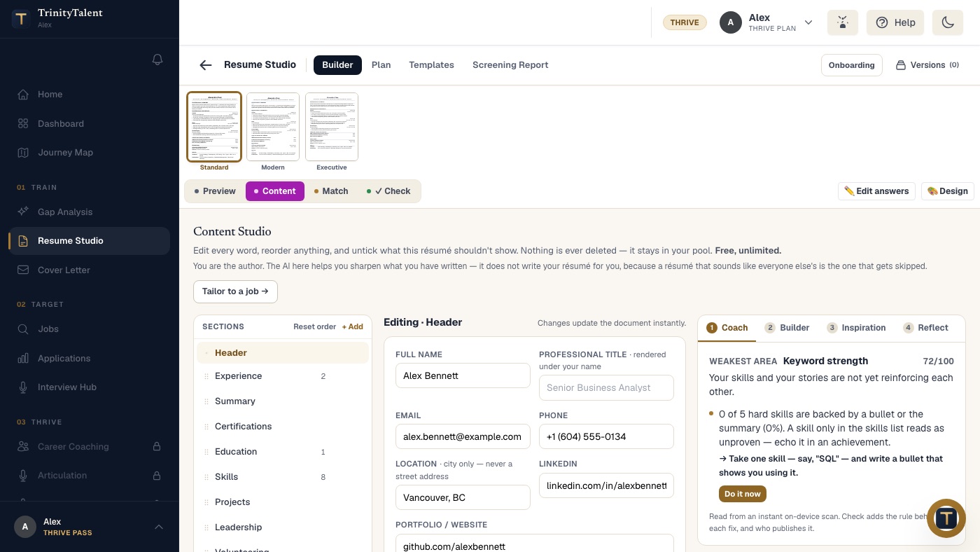980x552 pixels.
Task: Open locked Career Coaching item
Action: click(x=90, y=446)
